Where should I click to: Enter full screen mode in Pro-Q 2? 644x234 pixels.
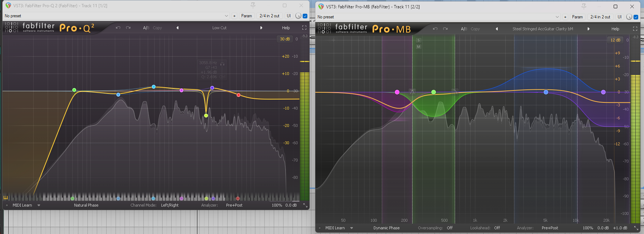(304, 28)
